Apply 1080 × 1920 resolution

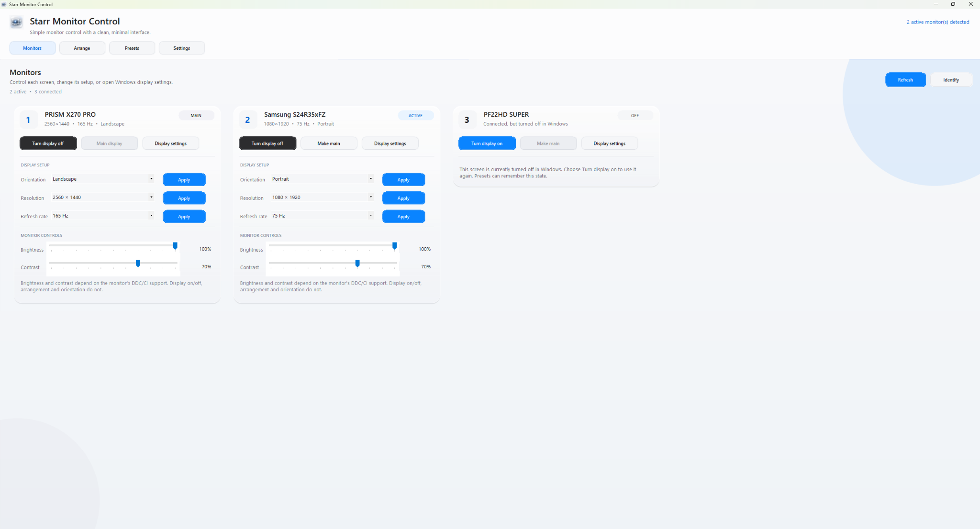pos(403,198)
